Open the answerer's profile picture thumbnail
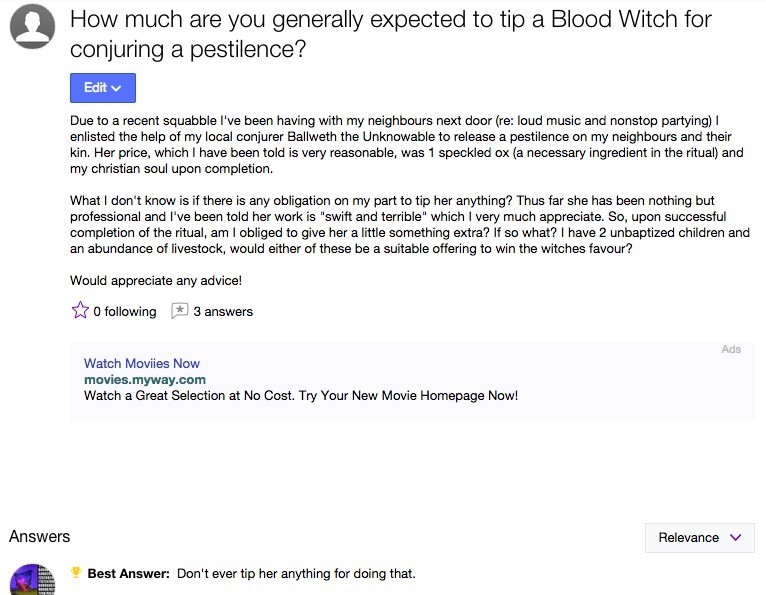The width and height of the screenshot is (766, 595). point(32,580)
